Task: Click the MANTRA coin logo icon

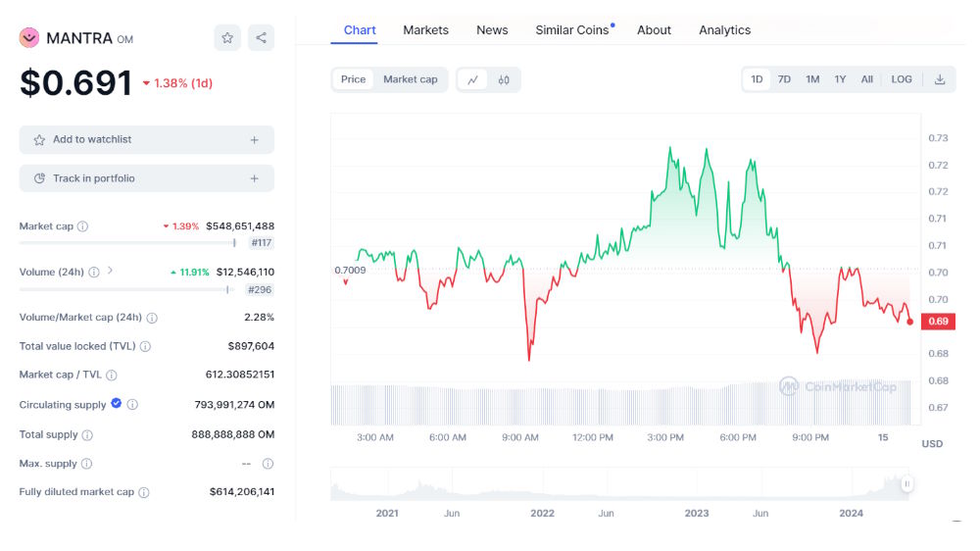Action: pyautogui.click(x=28, y=38)
